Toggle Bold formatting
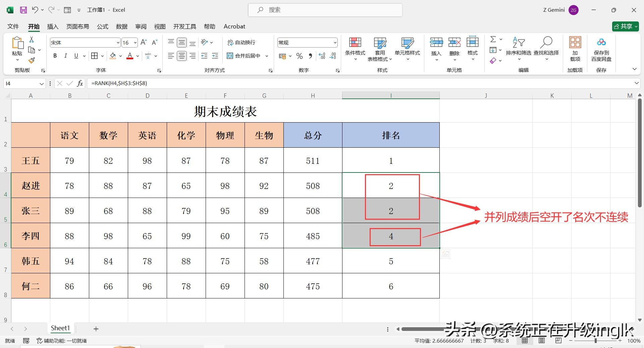The image size is (644, 348). point(55,56)
